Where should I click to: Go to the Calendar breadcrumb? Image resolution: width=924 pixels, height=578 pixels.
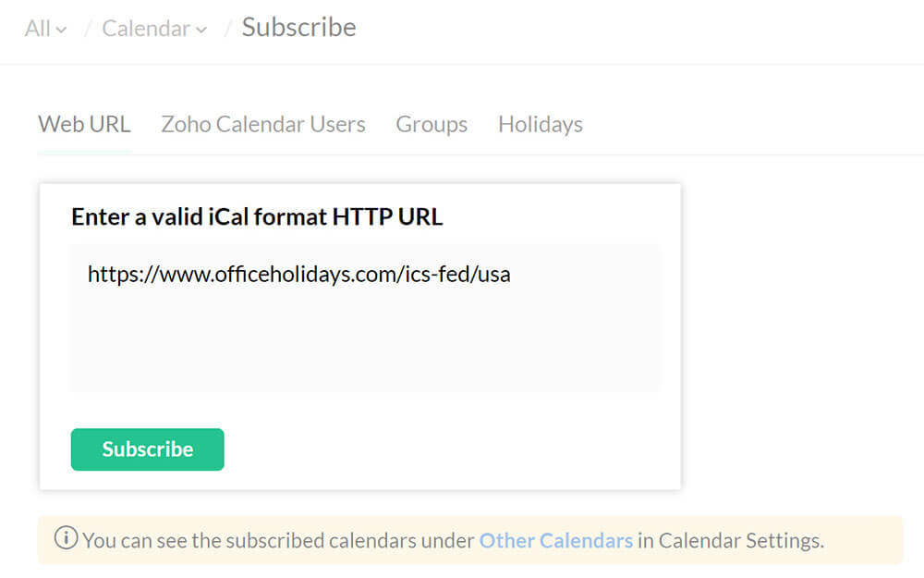tap(146, 29)
